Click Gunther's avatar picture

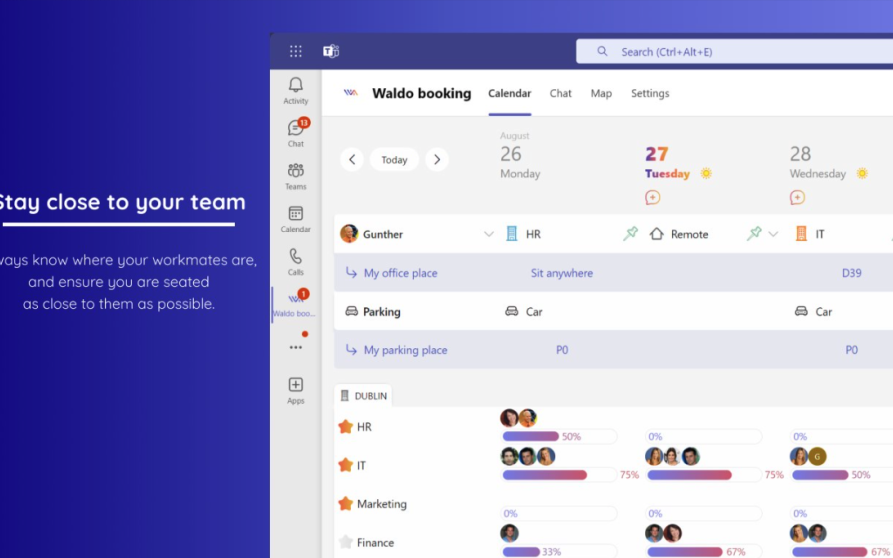click(349, 233)
